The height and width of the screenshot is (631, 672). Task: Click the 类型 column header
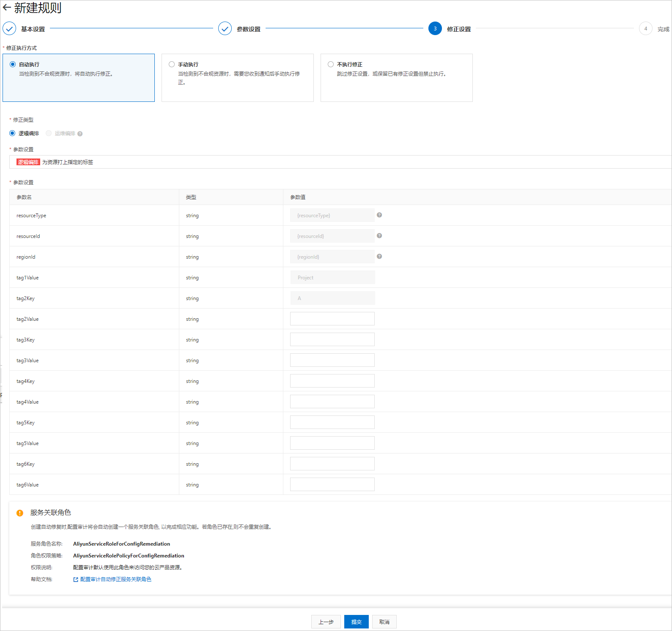[191, 197]
